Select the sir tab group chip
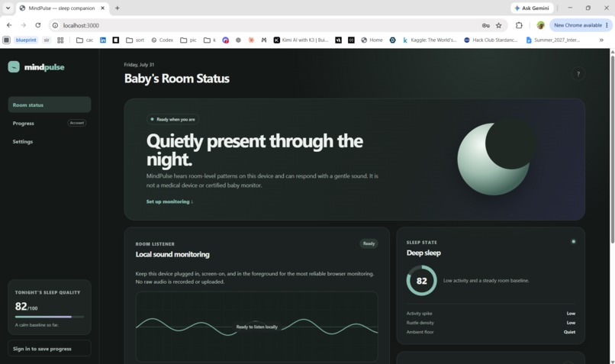The height and width of the screenshot is (364, 615). [x=47, y=40]
